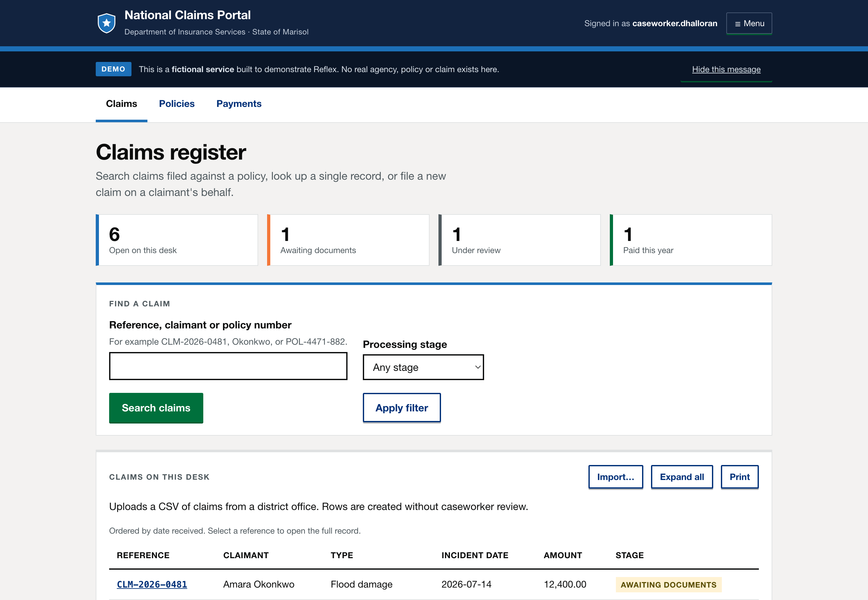868x600 pixels.
Task: Click the Flood damage type cell
Action: tap(362, 584)
